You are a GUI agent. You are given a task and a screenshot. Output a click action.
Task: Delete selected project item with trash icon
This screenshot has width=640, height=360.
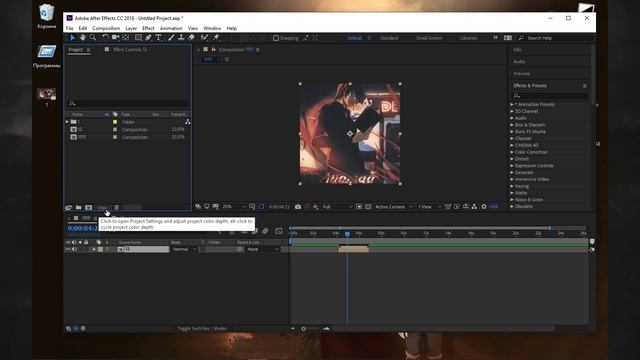tap(116, 208)
